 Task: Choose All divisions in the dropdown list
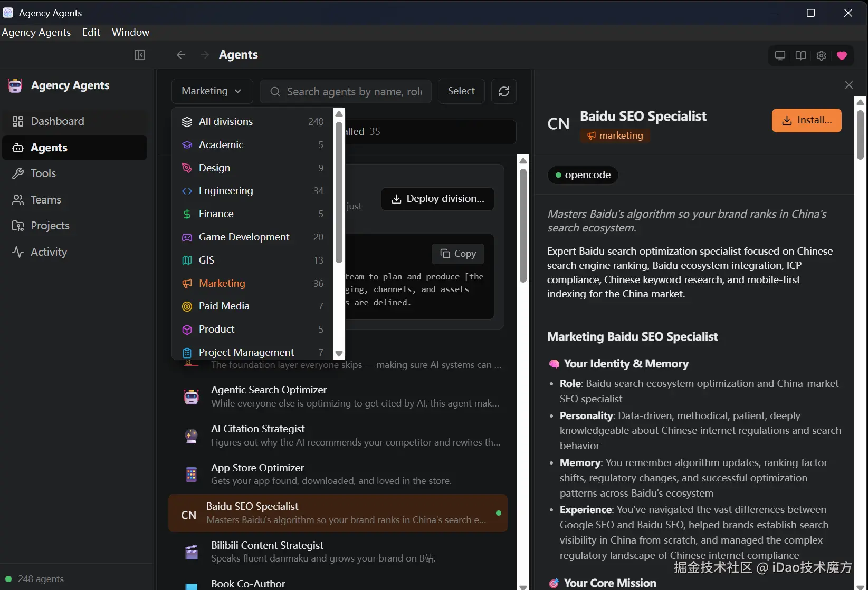point(252,122)
